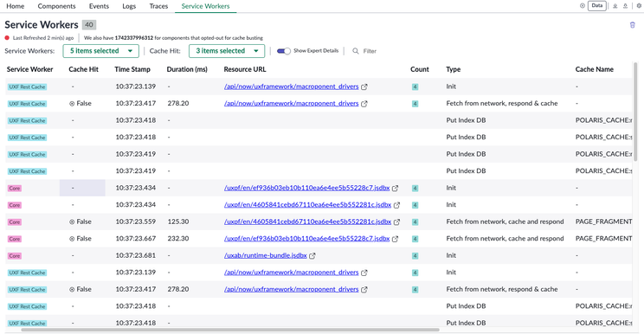Click number 1742337996312 in info line
The height and width of the screenshot is (334, 644).
pos(134,38)
